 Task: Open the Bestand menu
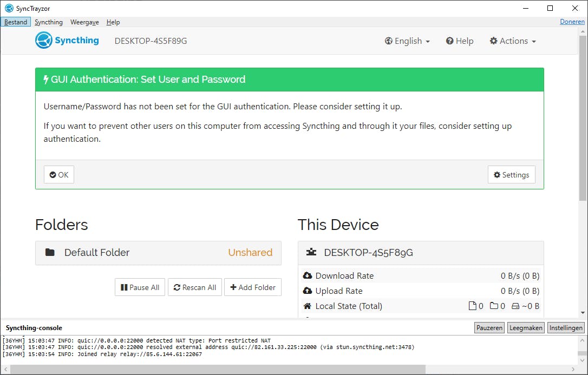coord(16,22)
